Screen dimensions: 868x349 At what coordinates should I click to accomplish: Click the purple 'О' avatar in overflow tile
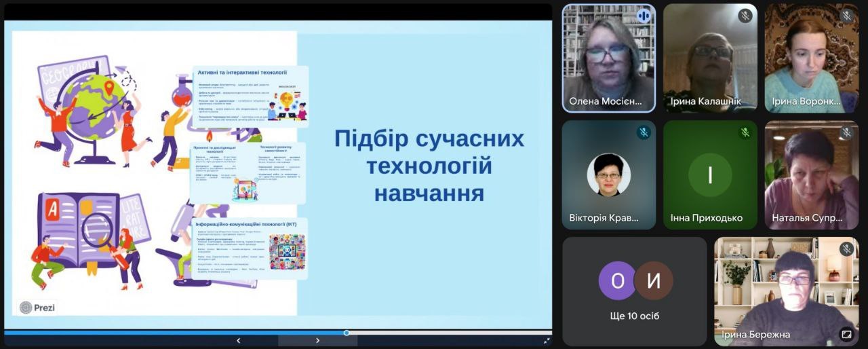617,280
